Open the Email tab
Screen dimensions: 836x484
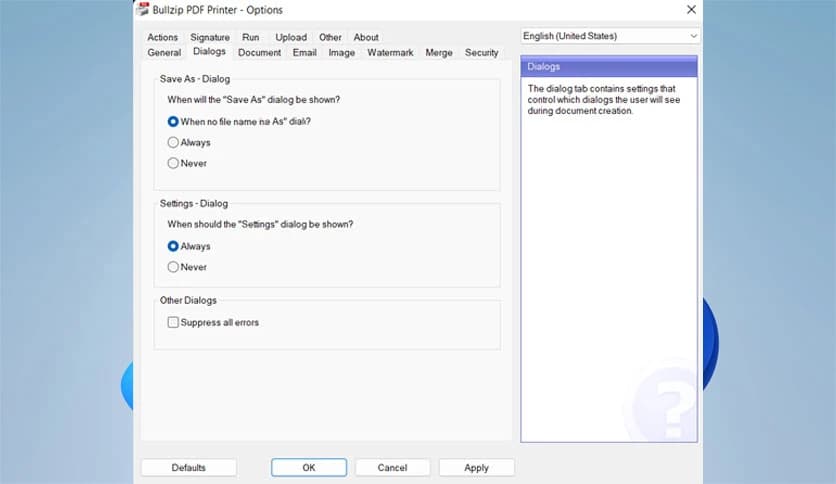pos(304,52)
